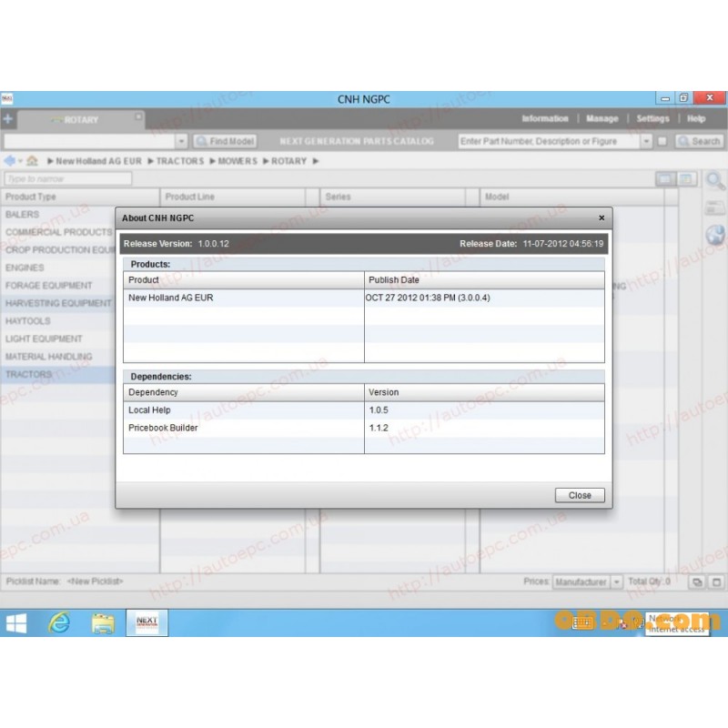This screenshot has width=728, height=728.
Task: Click New Holland AG EUR product row
Action: [x=363, y=298]
